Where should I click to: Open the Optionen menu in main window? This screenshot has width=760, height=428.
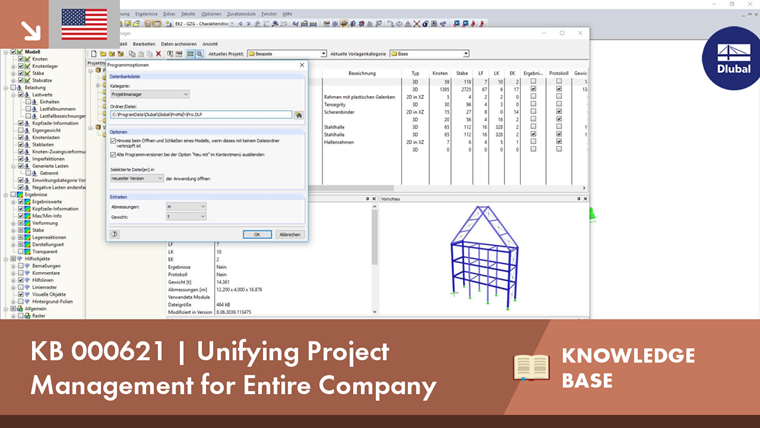coord(211,14)
